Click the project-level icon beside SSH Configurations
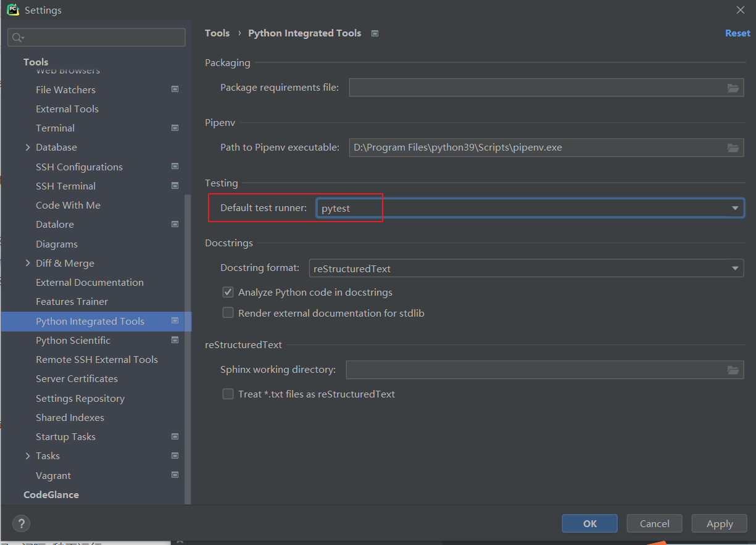This screenshot has height=545, width=756. tap(175, 167)
